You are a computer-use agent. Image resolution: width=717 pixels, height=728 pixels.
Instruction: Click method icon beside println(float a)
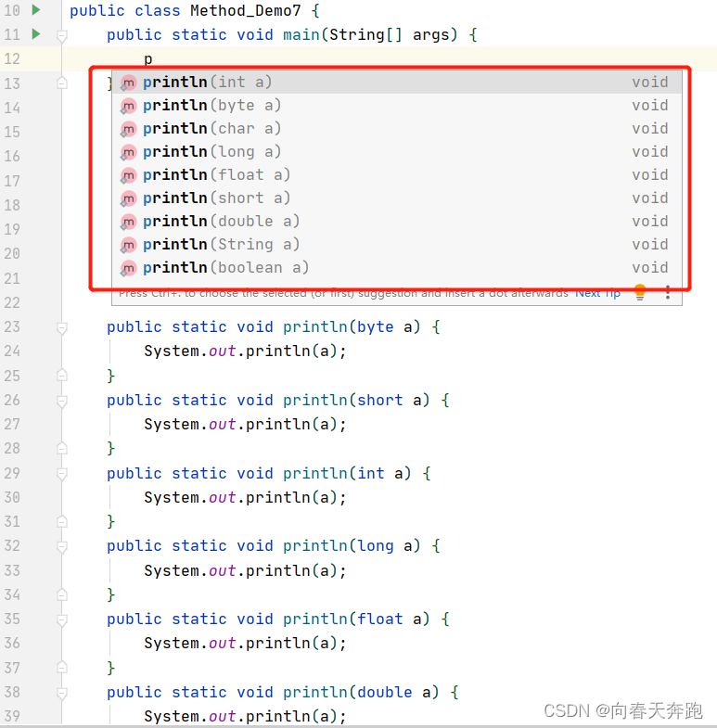point(128,175)
